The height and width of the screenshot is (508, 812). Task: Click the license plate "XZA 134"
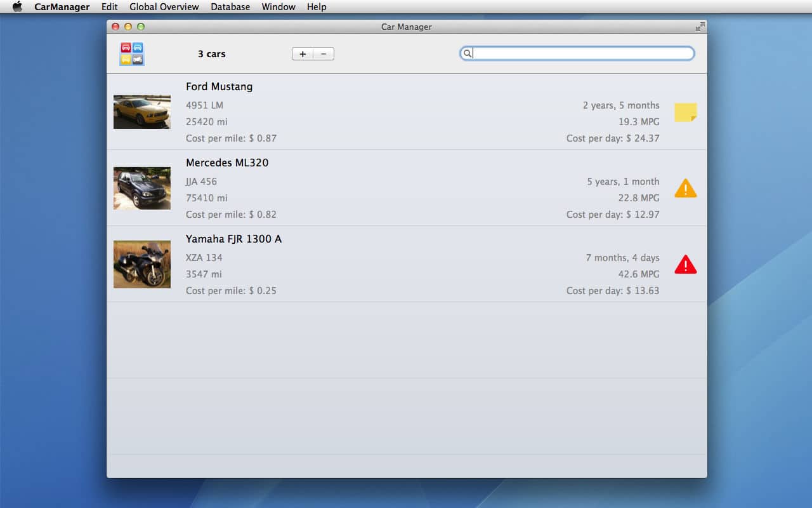click(204, 258)
